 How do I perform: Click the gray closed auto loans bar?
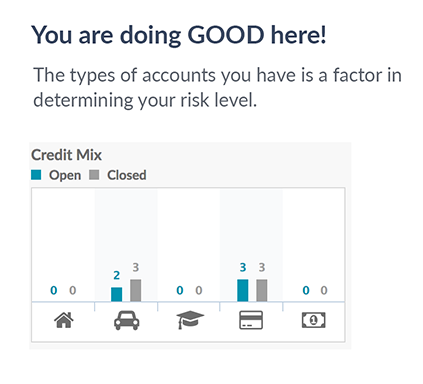135,291
